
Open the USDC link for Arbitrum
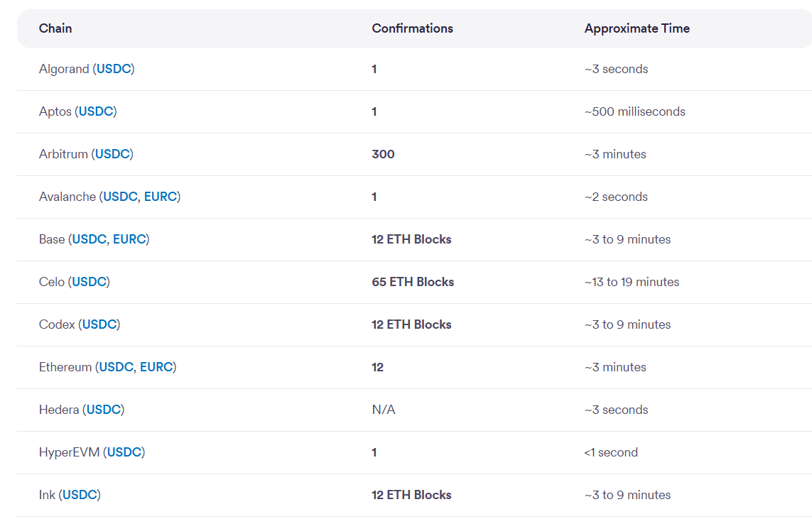[112, 154]
